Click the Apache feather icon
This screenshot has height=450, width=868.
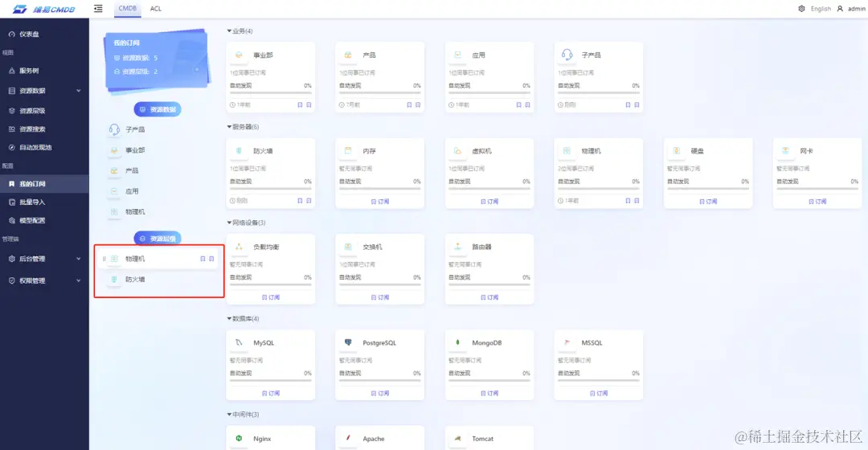348,439
